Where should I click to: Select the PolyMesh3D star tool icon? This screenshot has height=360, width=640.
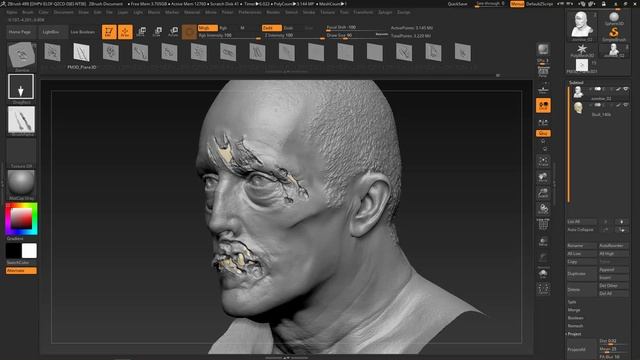(x=582, y=51)
